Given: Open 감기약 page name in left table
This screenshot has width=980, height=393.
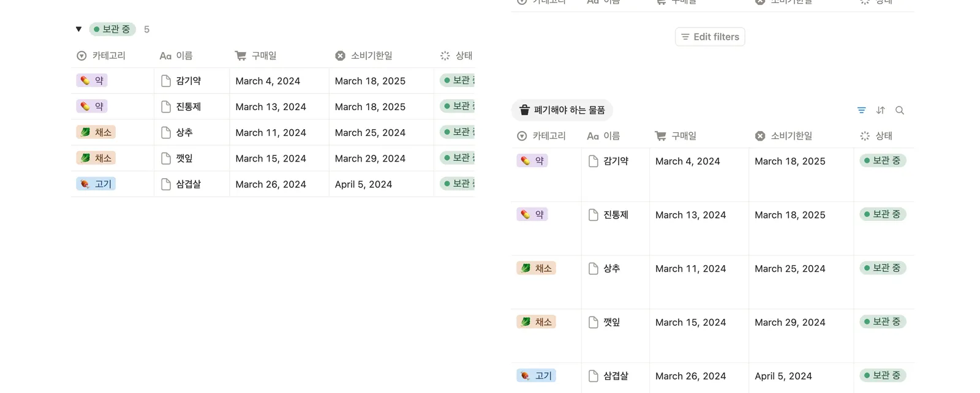Looking at the screenshot, I should pos(189,81).
